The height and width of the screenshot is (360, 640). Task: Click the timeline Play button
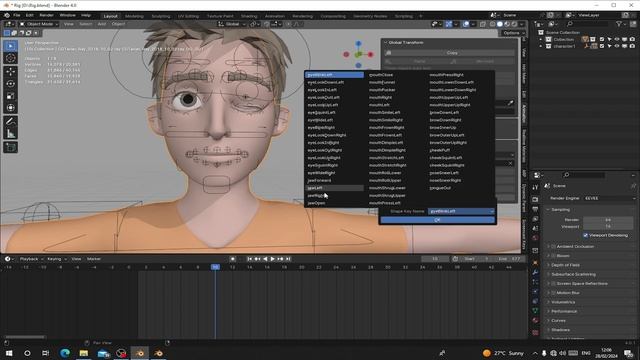273,259
